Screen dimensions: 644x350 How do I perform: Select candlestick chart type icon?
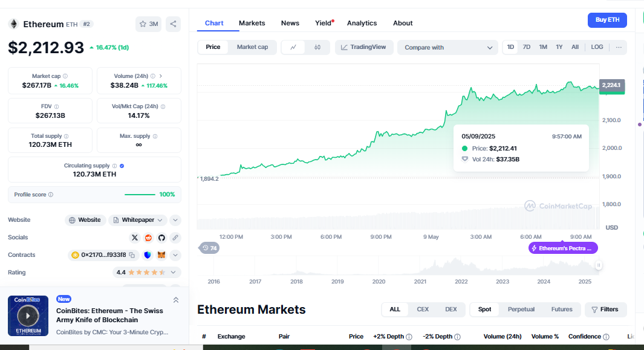(x=317, y=47)
